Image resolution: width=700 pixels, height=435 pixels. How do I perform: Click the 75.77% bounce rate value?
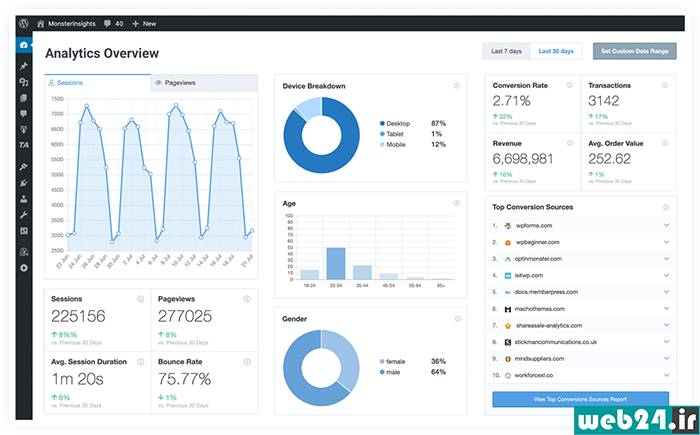[184, 379]
